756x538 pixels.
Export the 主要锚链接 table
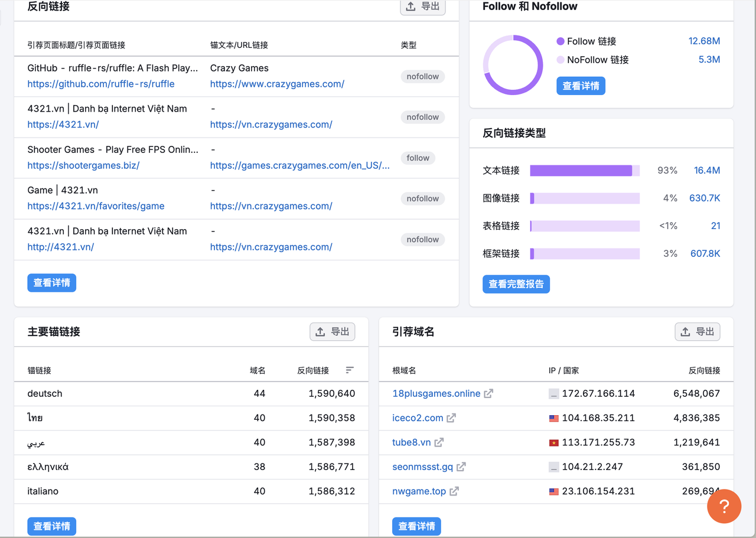(333, 332)
